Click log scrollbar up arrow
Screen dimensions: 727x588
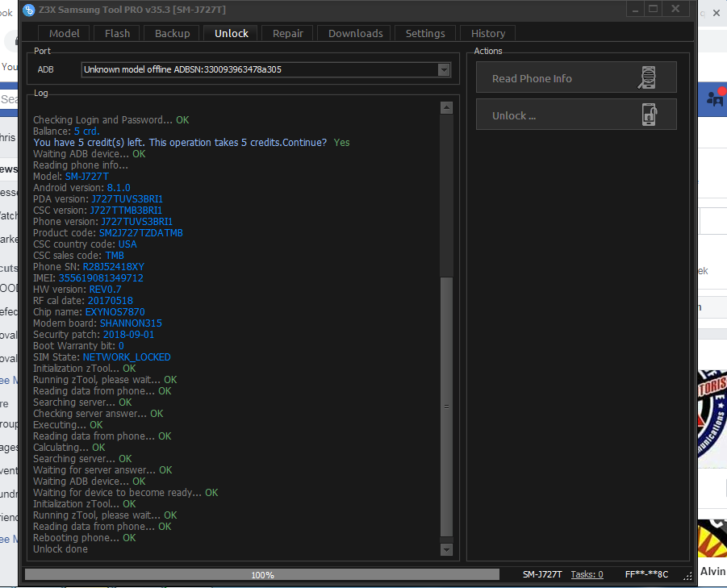[446, 108]
